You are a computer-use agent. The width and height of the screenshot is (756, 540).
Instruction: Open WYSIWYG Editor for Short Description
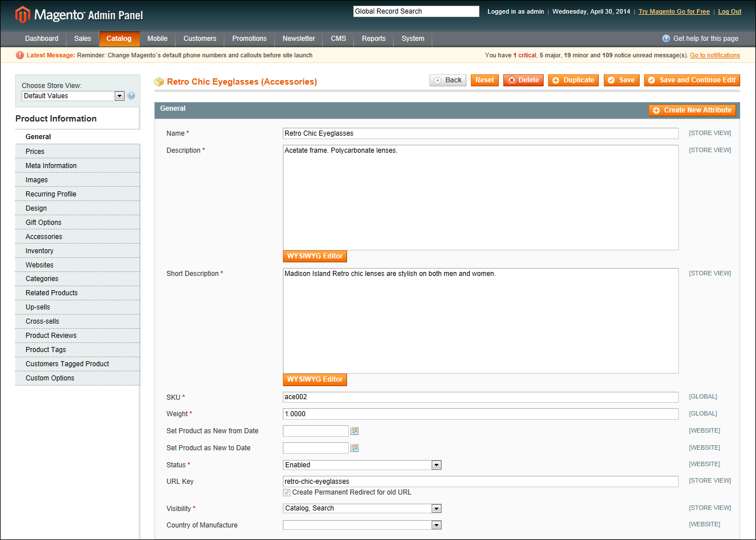tap(315, 379)
